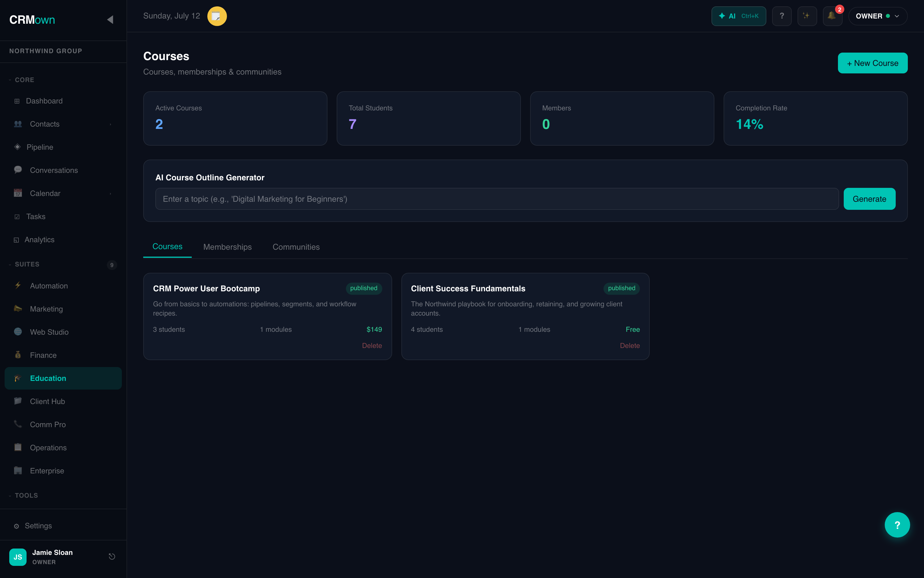The width and height of the screenshot is (924, 578).
Task: Switch to the Memberships tab
Action: click(228, 247)
